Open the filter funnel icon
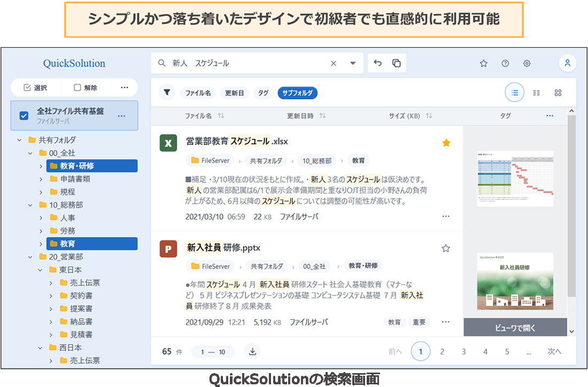Screen dimensions: 588x387 [167, 92]
